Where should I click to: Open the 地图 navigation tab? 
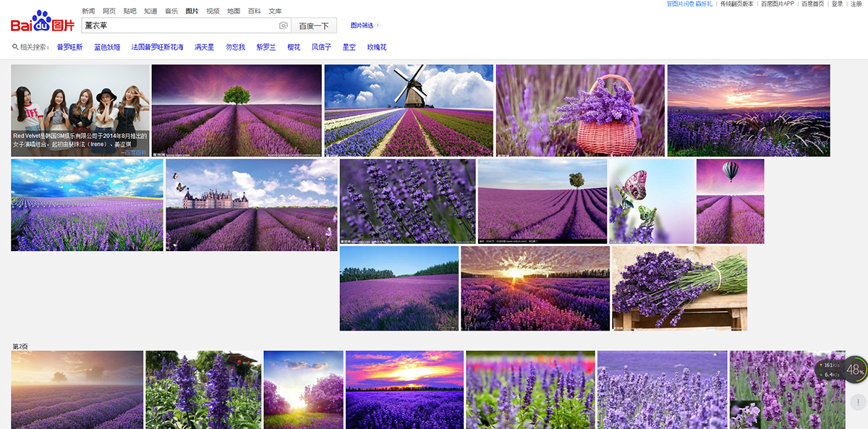coord(234,11)
